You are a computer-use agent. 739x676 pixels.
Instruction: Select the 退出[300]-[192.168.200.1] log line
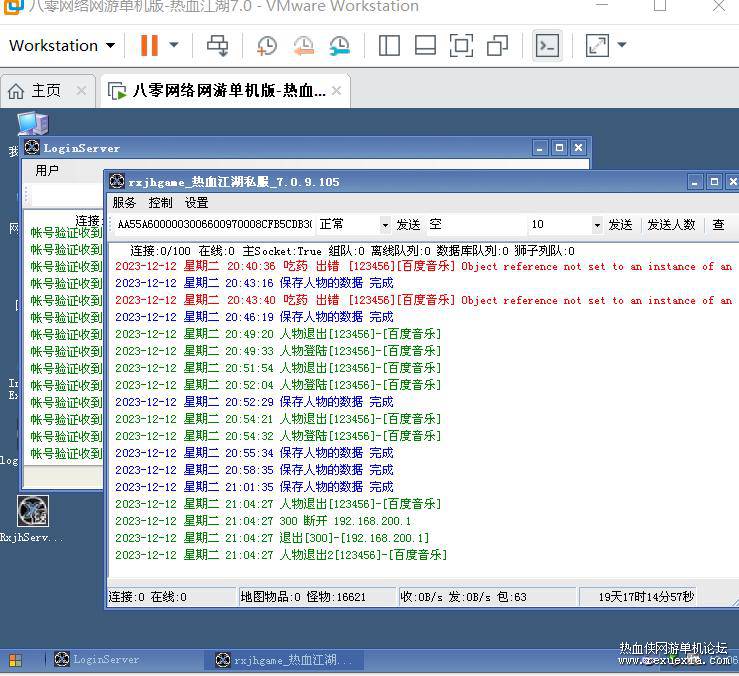(x=272, y=537)
